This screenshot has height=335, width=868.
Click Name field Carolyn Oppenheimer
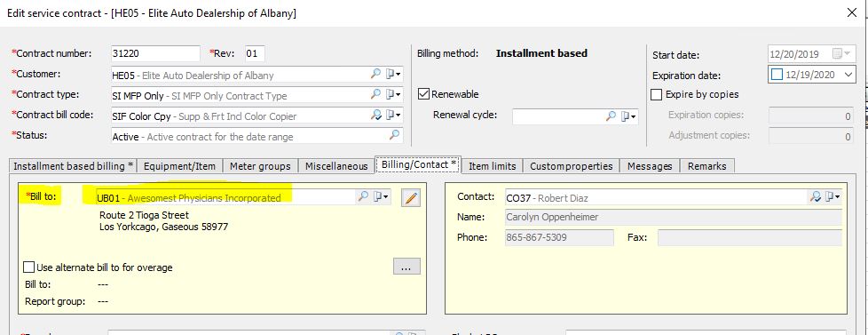[673, 217]
